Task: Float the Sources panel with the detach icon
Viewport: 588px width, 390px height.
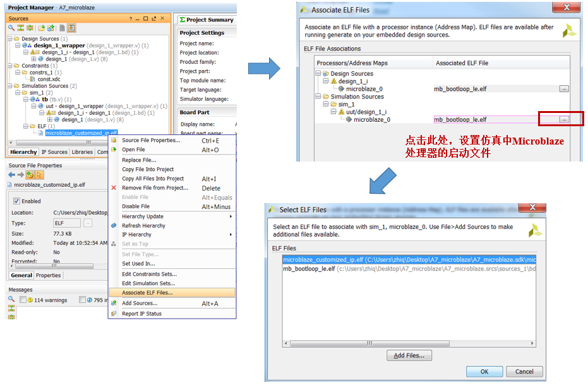Action: (154, 18)
